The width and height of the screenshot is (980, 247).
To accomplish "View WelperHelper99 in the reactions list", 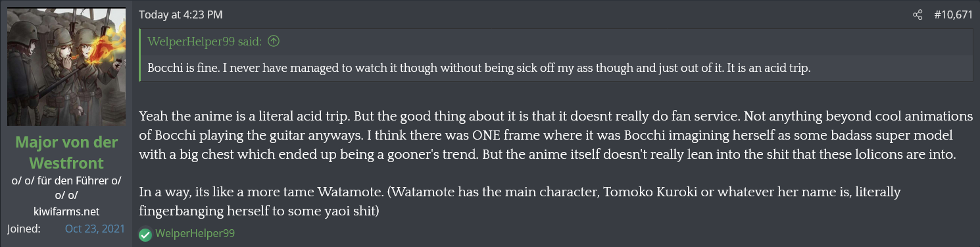I will (x=195, y=233).
